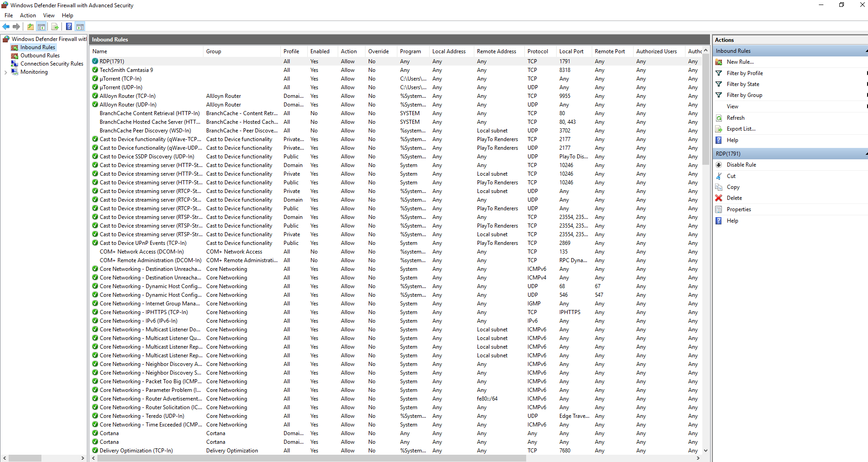Click the Up one level folder icon
Screen dimensions: 868x462
pos(30,27)
